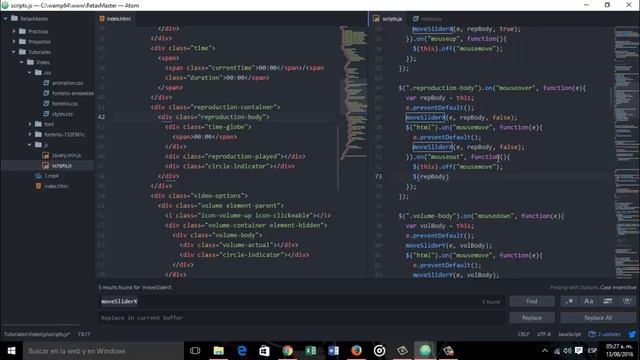
Task: Open Google Chrome from the taskbar
Action: pos(288,351)
